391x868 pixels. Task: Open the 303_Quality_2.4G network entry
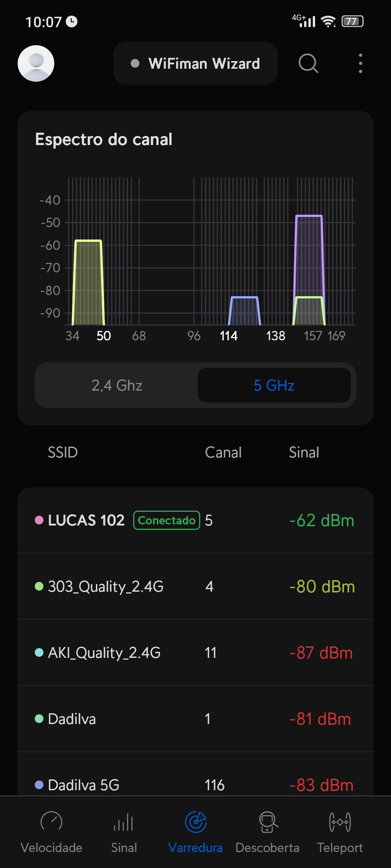point(106,587)
